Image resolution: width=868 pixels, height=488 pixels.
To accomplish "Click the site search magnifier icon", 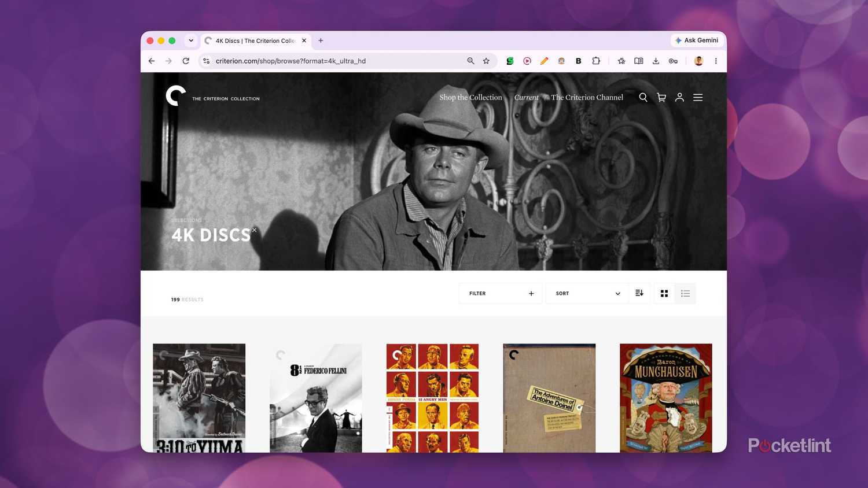I will click(643, 98).
